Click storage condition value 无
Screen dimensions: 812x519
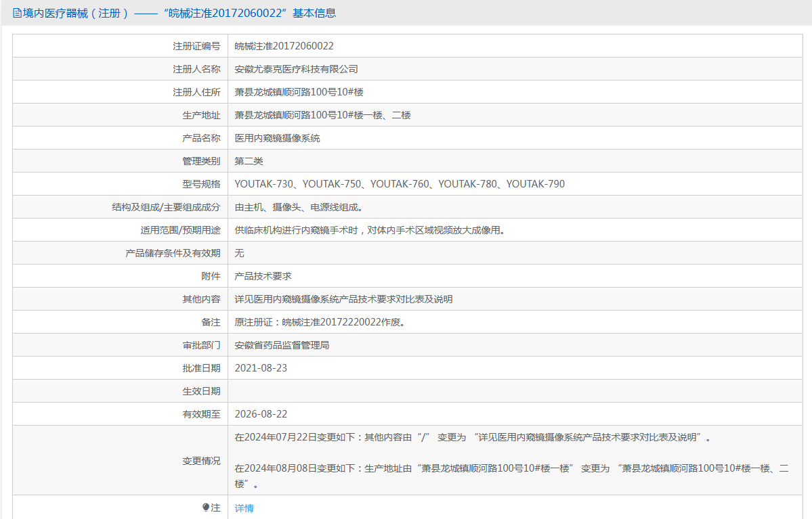239,253
